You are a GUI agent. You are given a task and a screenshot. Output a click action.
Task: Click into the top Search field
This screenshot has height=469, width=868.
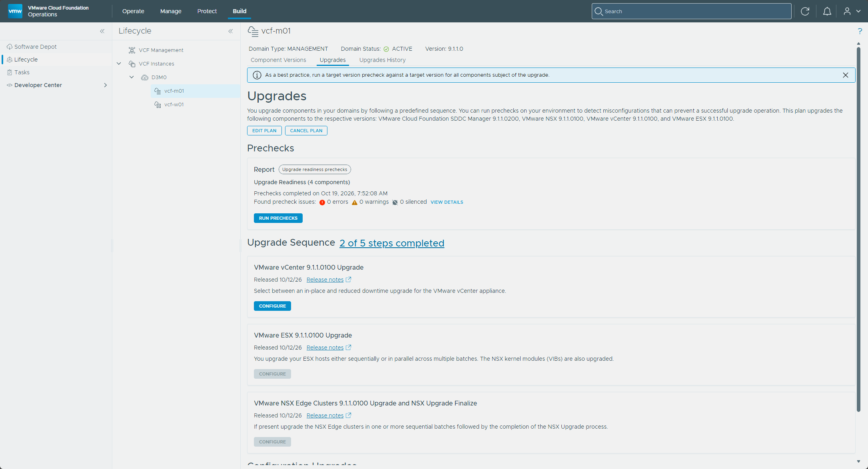[x=691, y=11]
